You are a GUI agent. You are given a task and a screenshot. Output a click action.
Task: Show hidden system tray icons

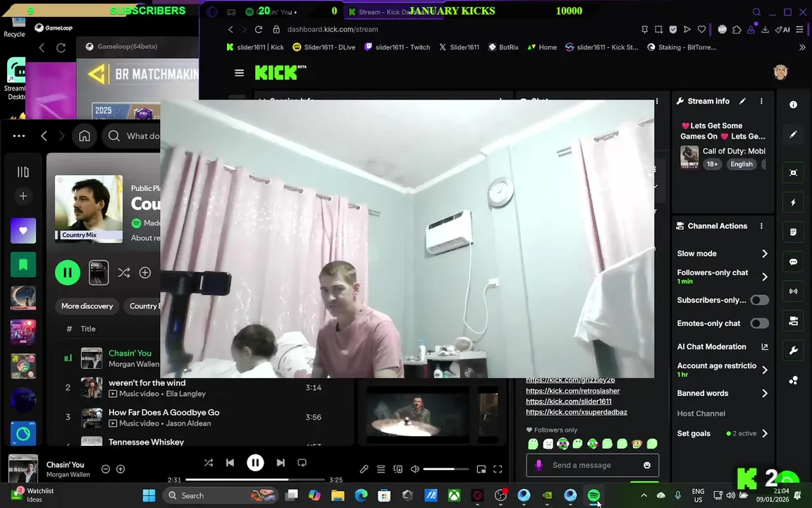(x=644, y=495)
